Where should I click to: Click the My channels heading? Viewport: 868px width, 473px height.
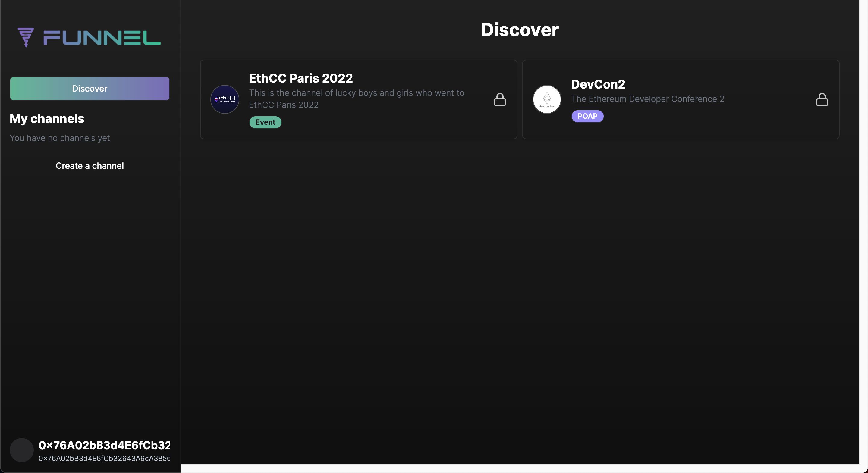(47, 119)
